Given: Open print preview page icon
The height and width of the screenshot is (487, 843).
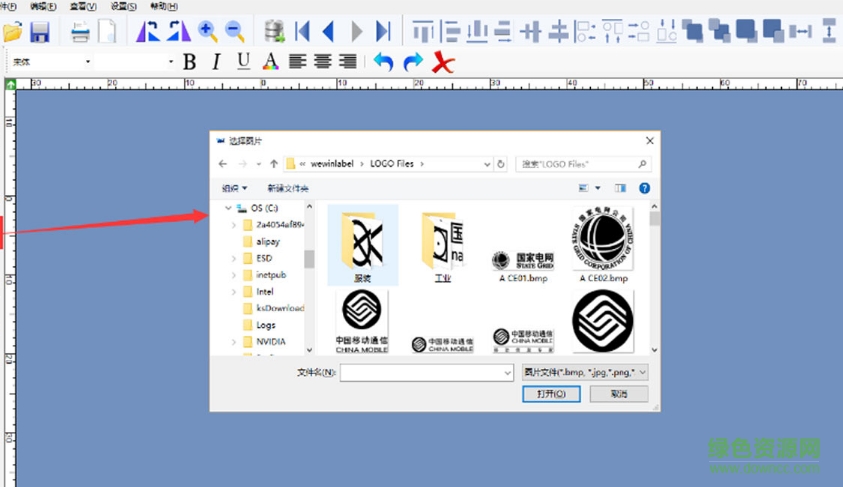Looking at the screenshot, I should click(107, 31).
